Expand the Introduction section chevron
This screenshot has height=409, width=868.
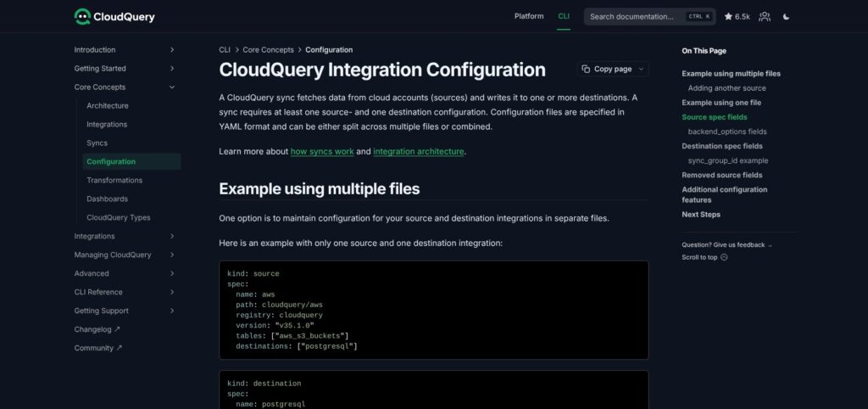click(x=171, y=50)
